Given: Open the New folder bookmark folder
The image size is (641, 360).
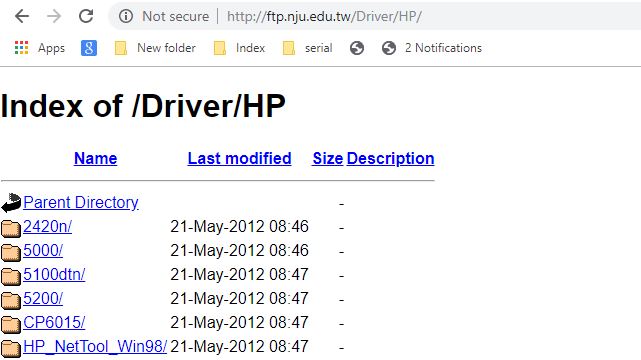Looking at the screenshot, I should [155, 48].
